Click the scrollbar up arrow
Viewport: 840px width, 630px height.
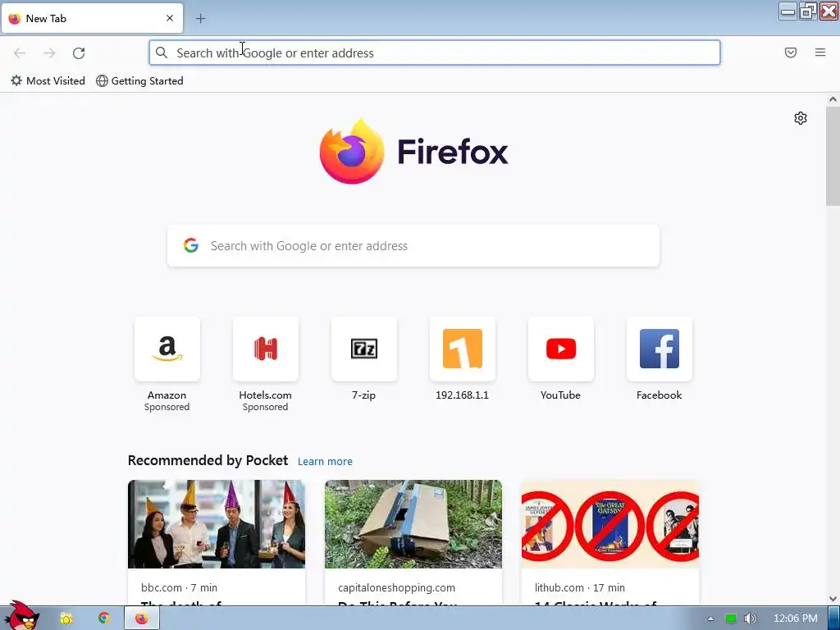pos(833,99)
